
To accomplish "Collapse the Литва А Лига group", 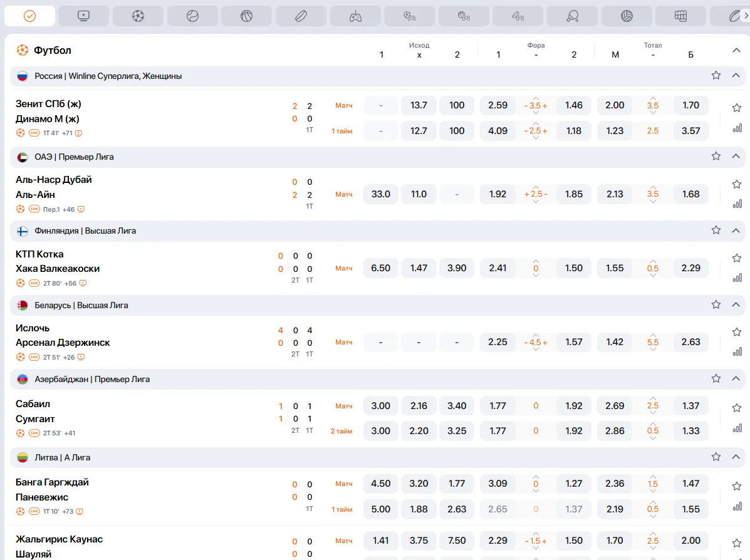I will (736, 457).
